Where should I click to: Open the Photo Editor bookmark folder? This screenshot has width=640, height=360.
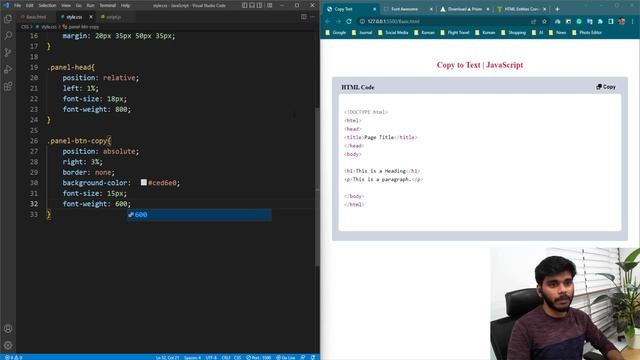(587, 32)
